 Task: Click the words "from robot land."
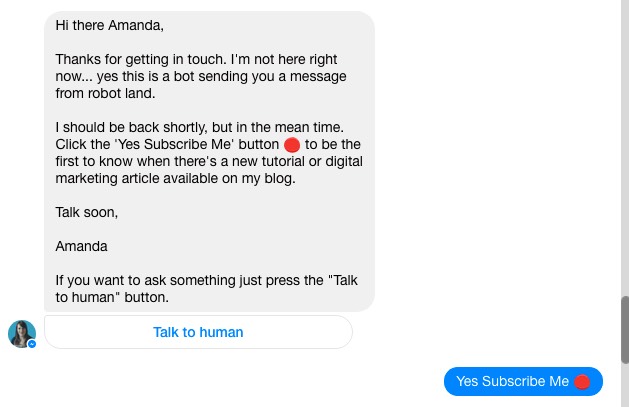coord(105,93)
